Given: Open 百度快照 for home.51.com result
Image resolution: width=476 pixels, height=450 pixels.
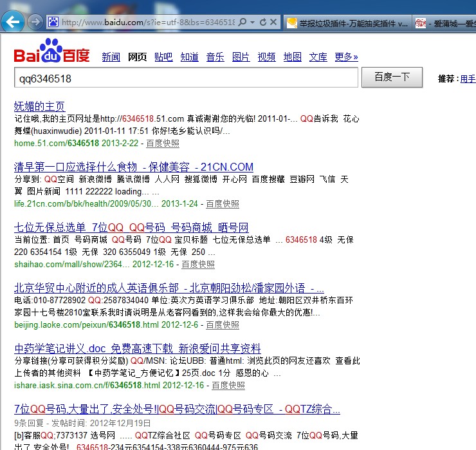Looking at the screenshot, I should [x=163, y=143].
